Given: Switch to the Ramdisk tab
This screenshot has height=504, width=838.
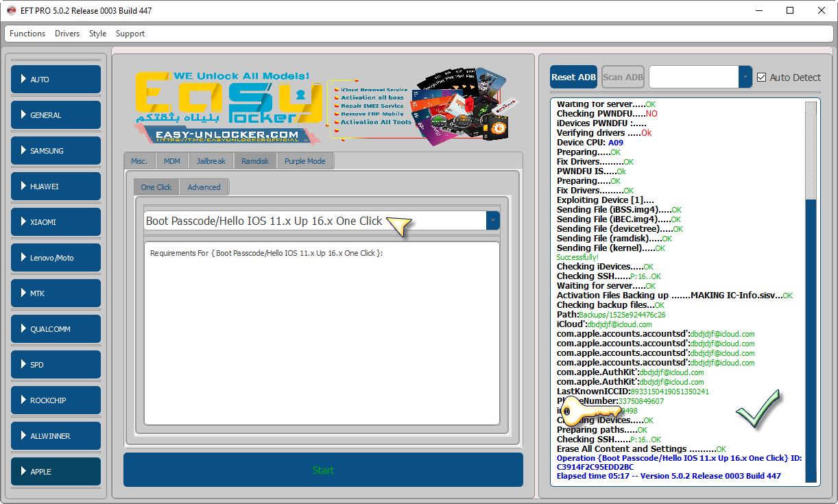Looking at the screenshot, I should [255, 161].
